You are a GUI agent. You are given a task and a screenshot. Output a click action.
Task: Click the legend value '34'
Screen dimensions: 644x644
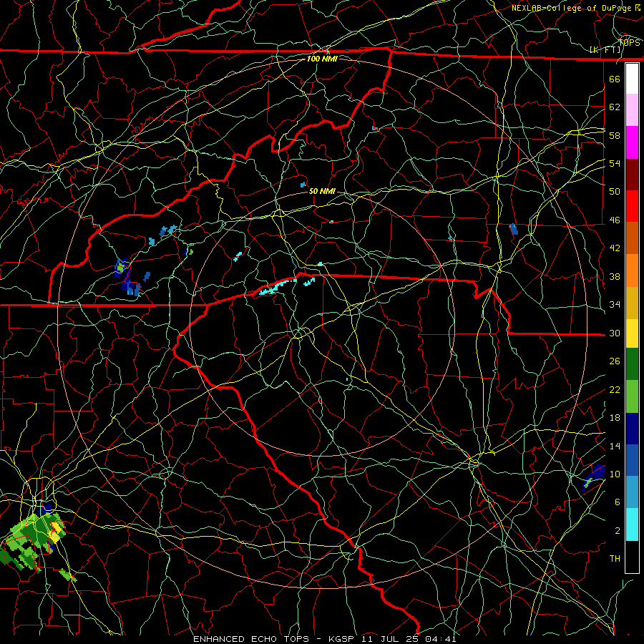pyautogui.click(x=615, y=305)
